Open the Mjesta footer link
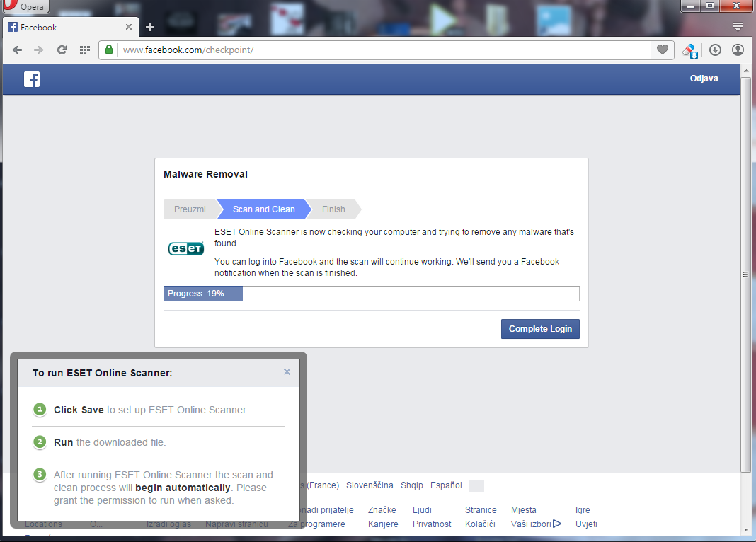 pos(524,509)
